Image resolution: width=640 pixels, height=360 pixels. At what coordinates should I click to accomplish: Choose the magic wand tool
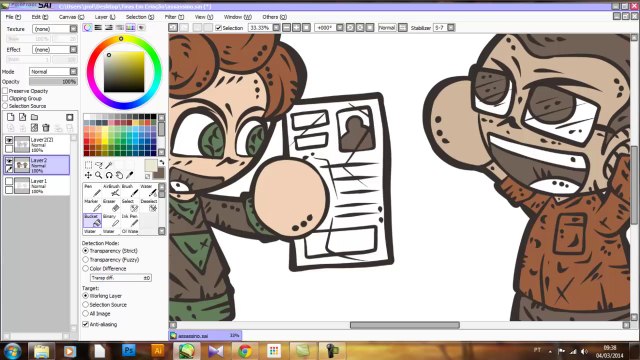109,165
